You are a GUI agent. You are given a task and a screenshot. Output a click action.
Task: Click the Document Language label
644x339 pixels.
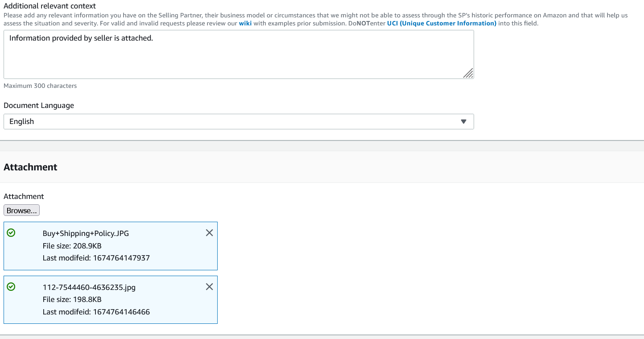tap(39, 106)
